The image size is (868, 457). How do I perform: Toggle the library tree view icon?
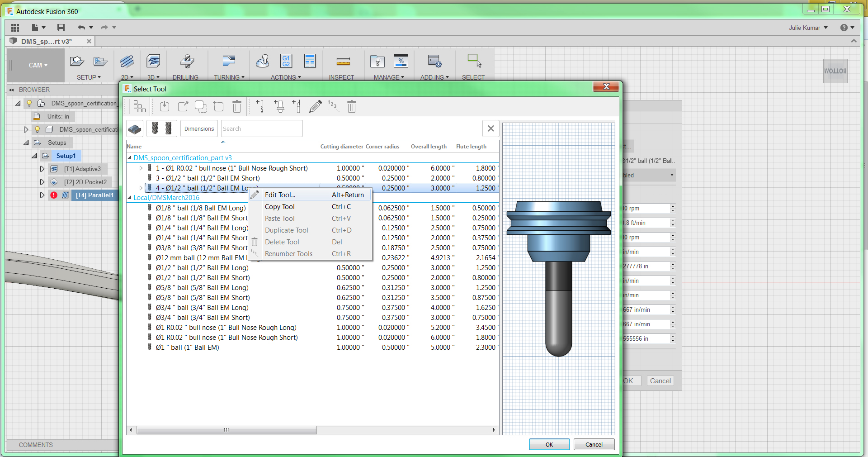(x=139, y=107)
